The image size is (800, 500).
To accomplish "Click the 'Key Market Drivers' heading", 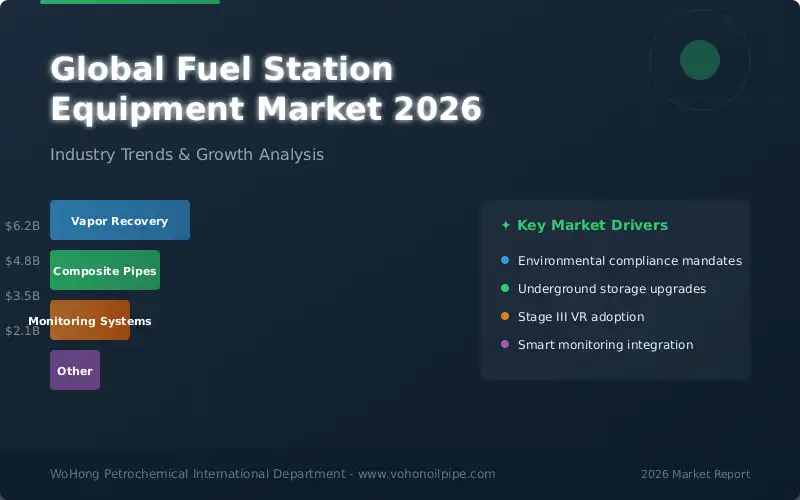I will click(592, 225).
